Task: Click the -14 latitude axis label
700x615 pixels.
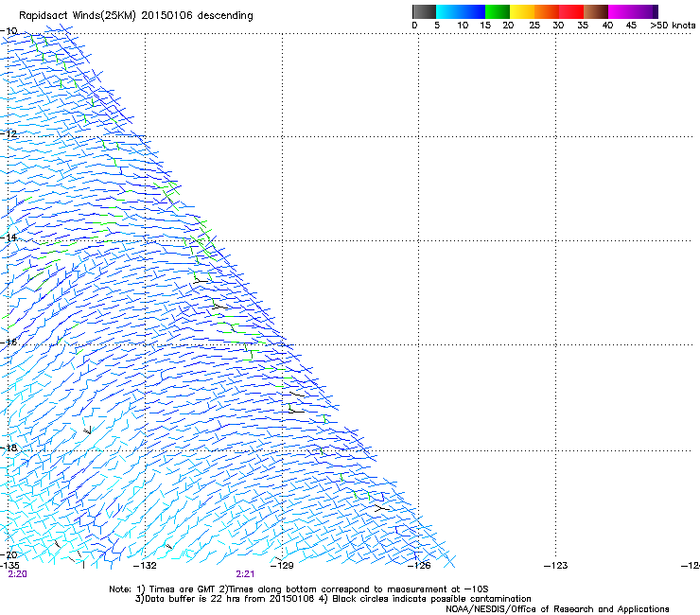Action: pyautogui.click(x=9, y=237)
